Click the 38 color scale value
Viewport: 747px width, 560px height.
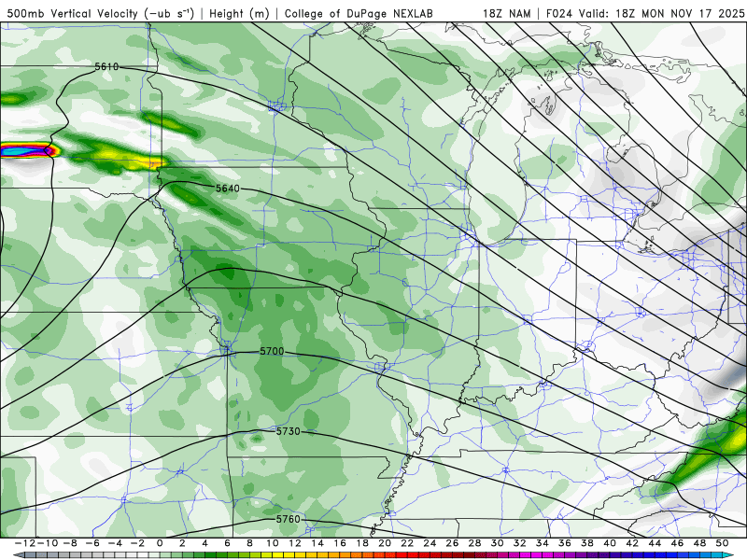tap(587, 543)
